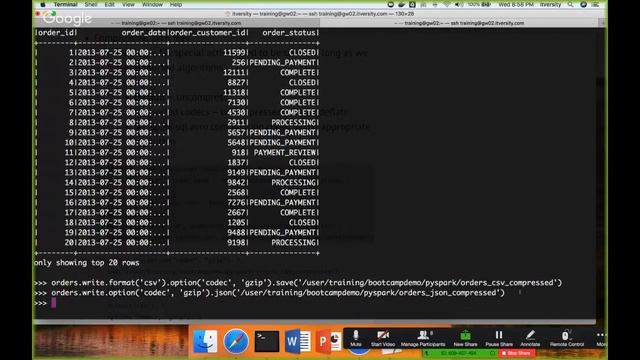Open the Apple menu
This screenshot has width=640, height=360.
click(42, 4)
